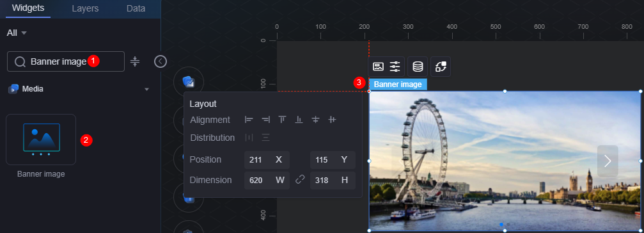Click the Layout panel heading
Image resolution: width=644 pixels, height=233 pixels.
(x=203, y=104)
